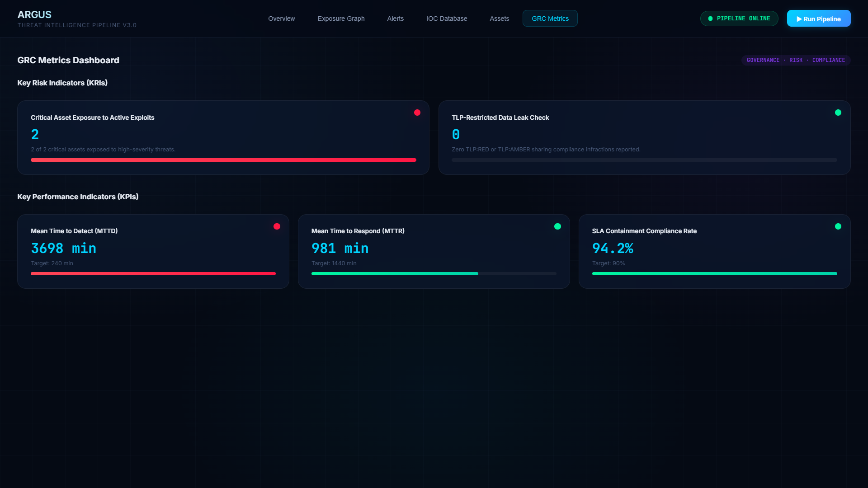Screen dimensions: 868x488
Task: Click the Key Risk Indicators (KRIs) heading
Action: [62, 83]
